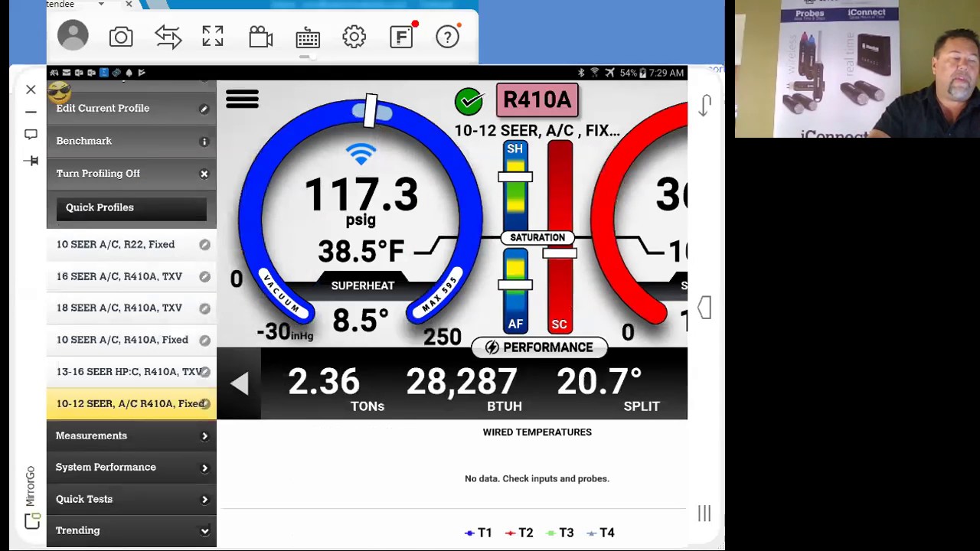The image size is (980, 551).
Task: Open the keyboard settings icon
Action: 308,37
